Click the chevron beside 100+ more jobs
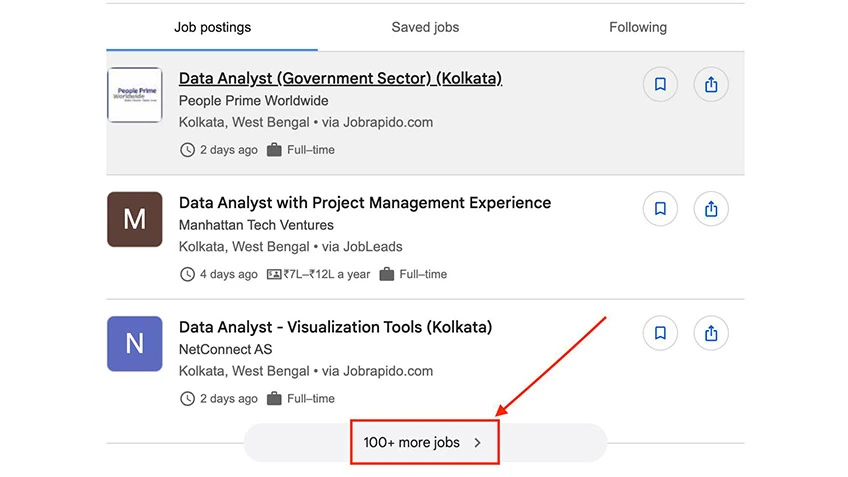The height and width of the screenshot is (477, 848). tap(478, 442)
